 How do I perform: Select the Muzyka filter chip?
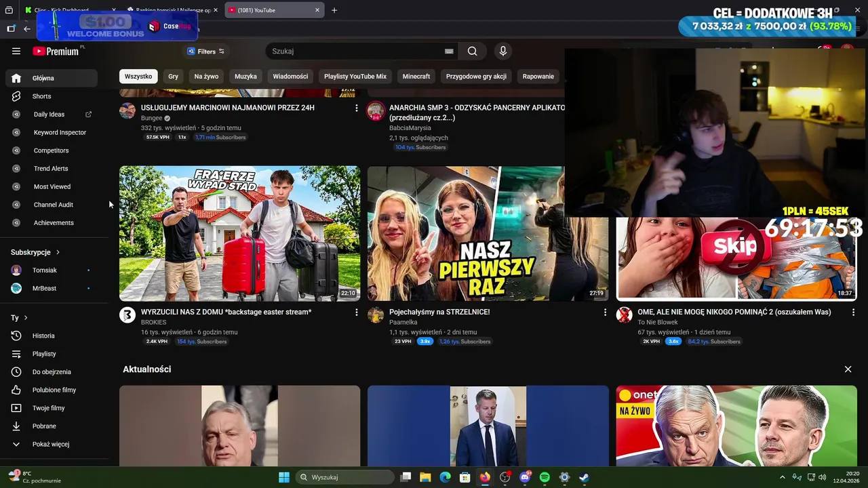tap(245, 77)
